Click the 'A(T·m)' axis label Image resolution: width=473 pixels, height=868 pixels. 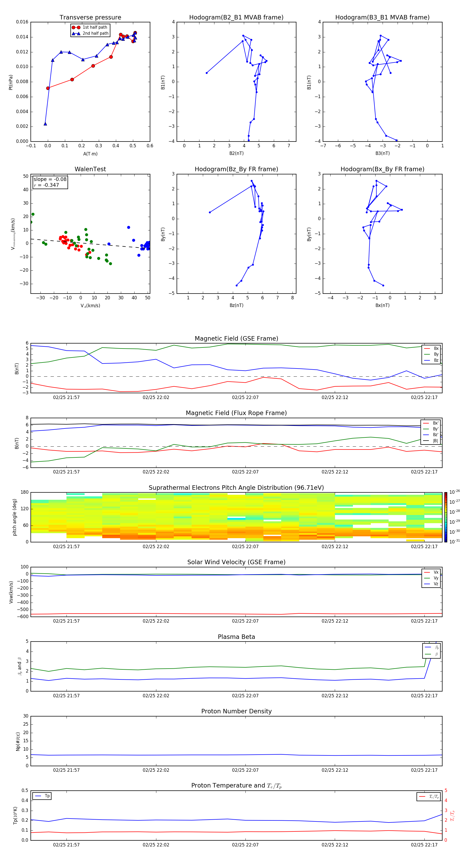click(90, 154)
